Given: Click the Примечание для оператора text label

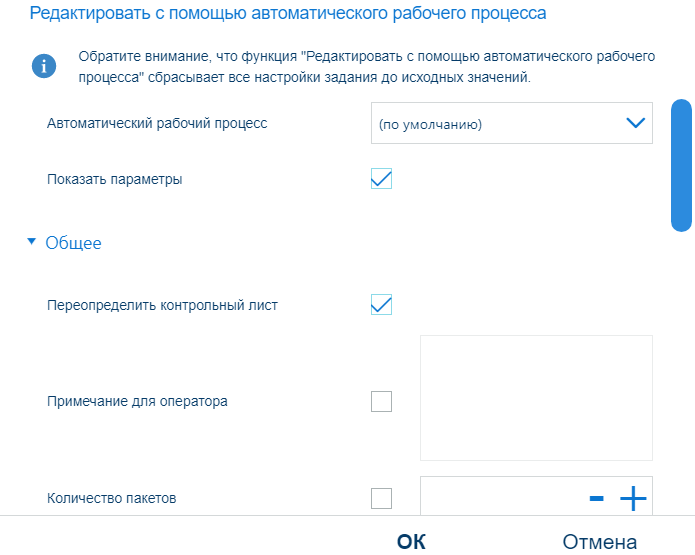Looking at the screenshot, I should (x=137, y=402).
